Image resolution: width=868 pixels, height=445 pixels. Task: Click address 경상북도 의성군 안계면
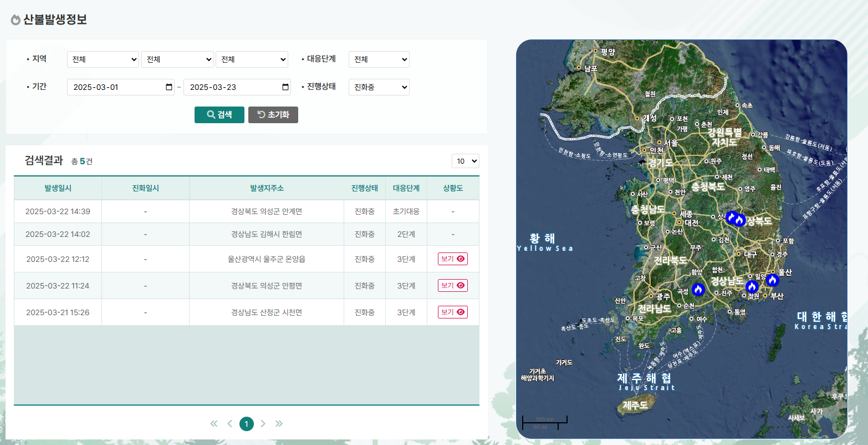(267, 211)
